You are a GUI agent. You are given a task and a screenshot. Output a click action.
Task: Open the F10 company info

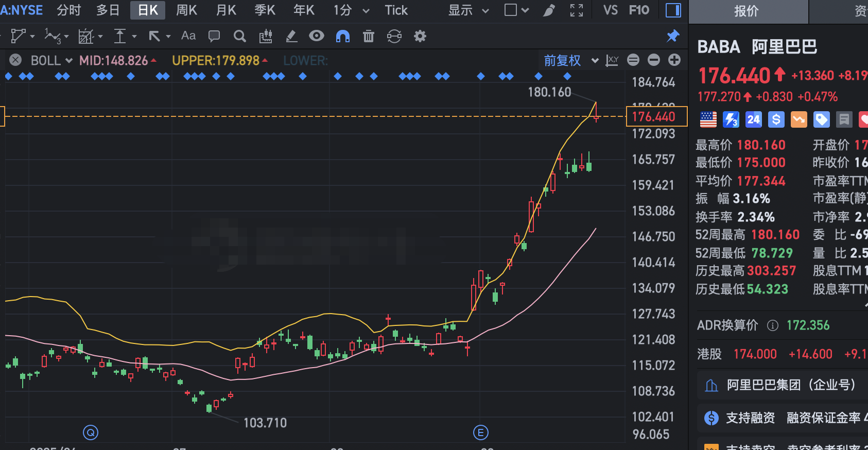[639, 10]
